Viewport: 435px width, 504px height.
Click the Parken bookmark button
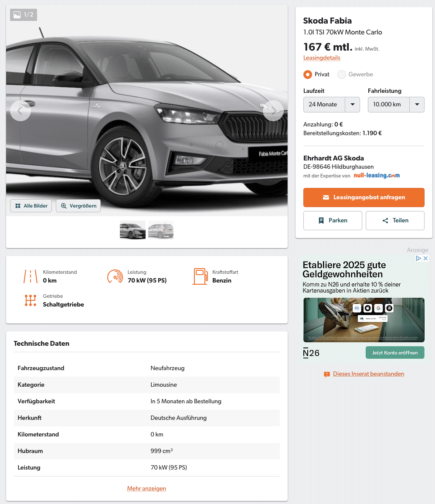tap(333, 221)
